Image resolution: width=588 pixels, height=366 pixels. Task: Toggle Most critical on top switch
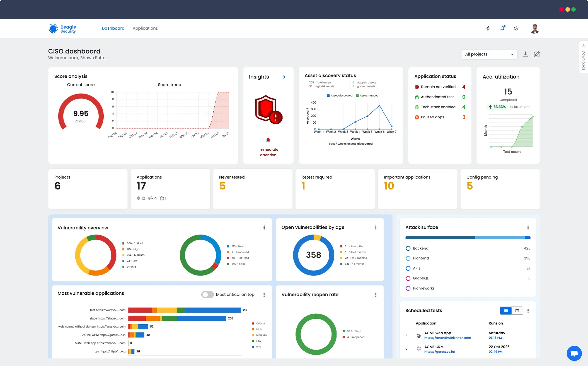207,294
